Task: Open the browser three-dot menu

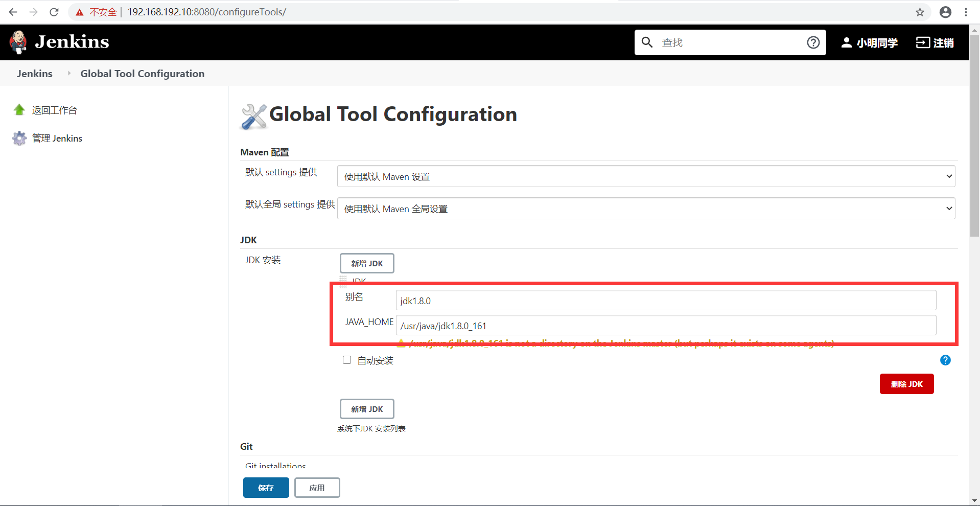Action: point(966,12)
